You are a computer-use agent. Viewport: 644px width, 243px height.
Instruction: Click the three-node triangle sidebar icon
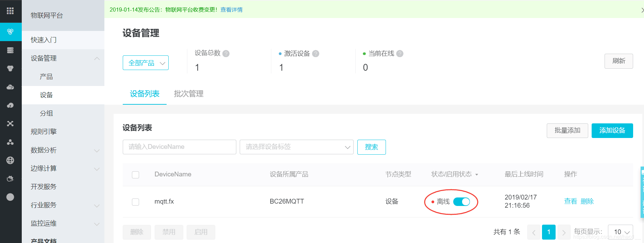[x=10, y=142]
